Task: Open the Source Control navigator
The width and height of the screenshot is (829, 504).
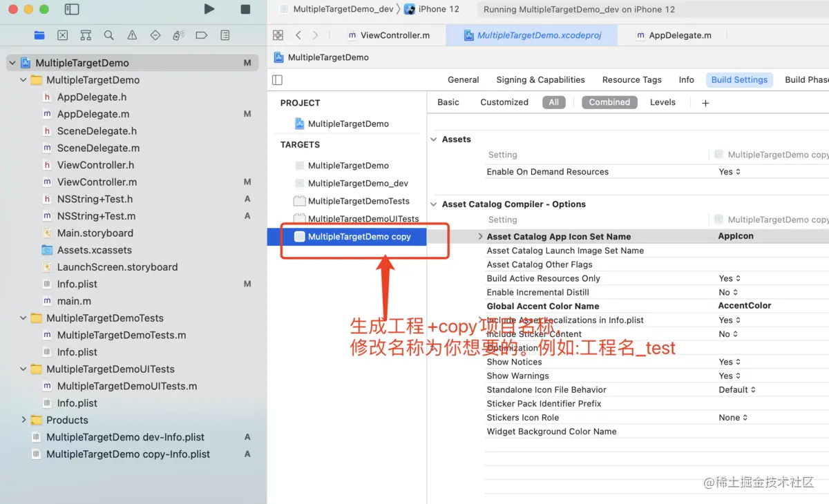Action: (63, 35)
